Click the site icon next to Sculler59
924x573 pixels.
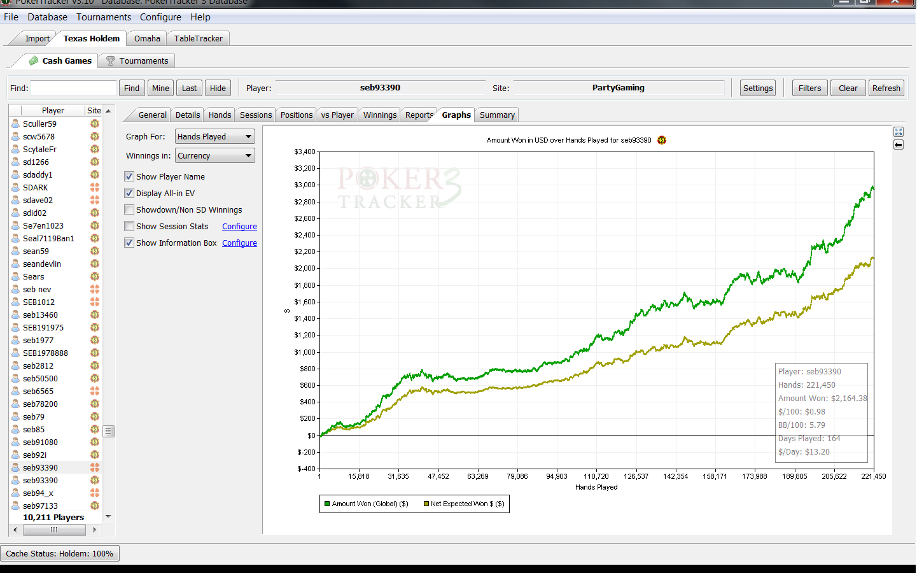[95, 124]
